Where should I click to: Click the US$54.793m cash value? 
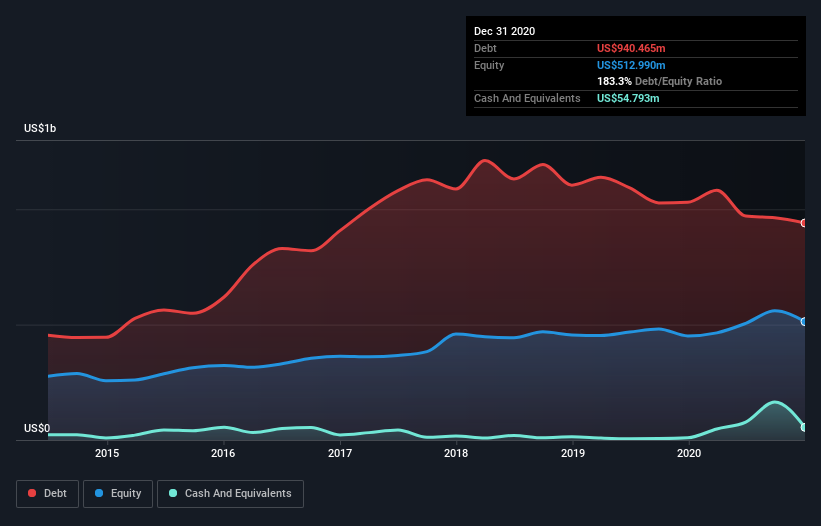click(628, 98)
